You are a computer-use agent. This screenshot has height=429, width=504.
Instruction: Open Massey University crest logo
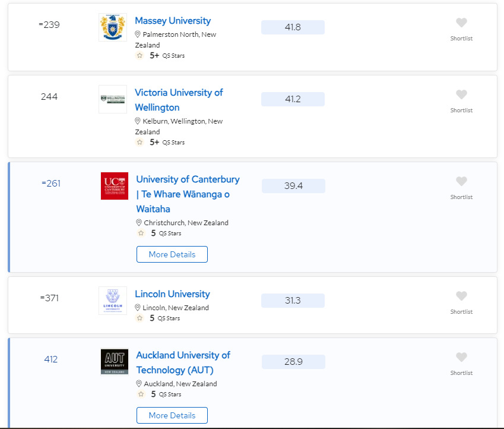(113, 27)
